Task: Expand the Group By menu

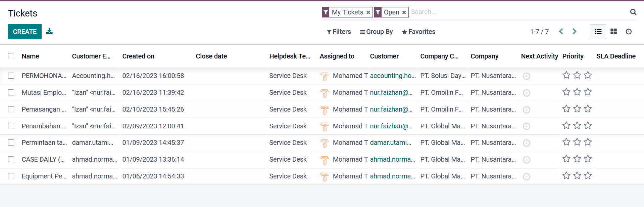Action: point(376,32)
